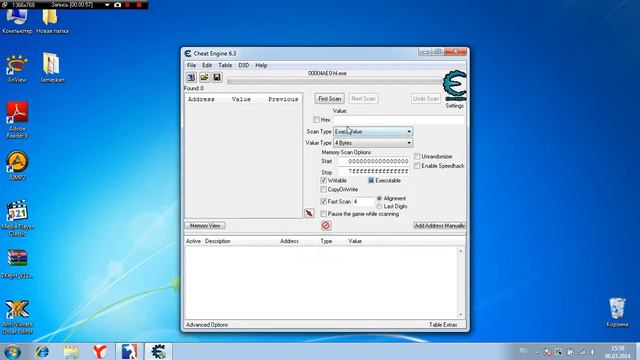
Task: Open the File menu
Action: tap(191, 65)
